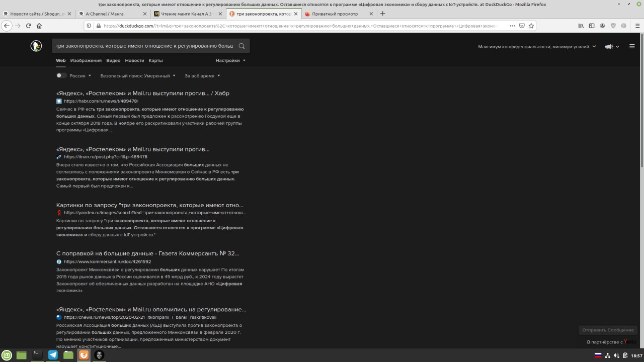
Task: Open the Firefox account icon
Action: pyautogui.click(x=602, y=26)
